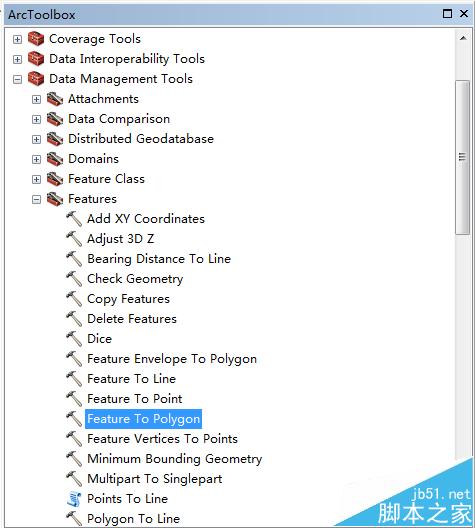The image size is (475, 528).
Task: Open the Feature Vertices To Points tool
Action: pyautogui.click(x=163, y=439)
